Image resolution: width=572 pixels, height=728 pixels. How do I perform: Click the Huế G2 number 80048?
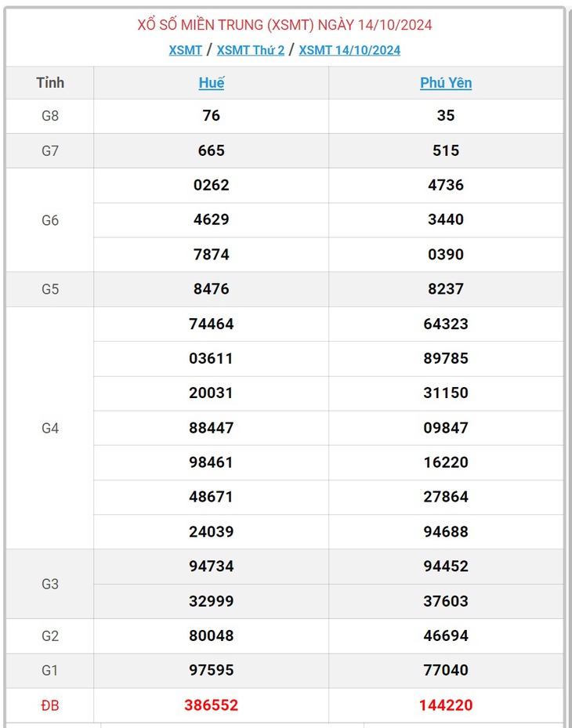[x=212, y=636]
